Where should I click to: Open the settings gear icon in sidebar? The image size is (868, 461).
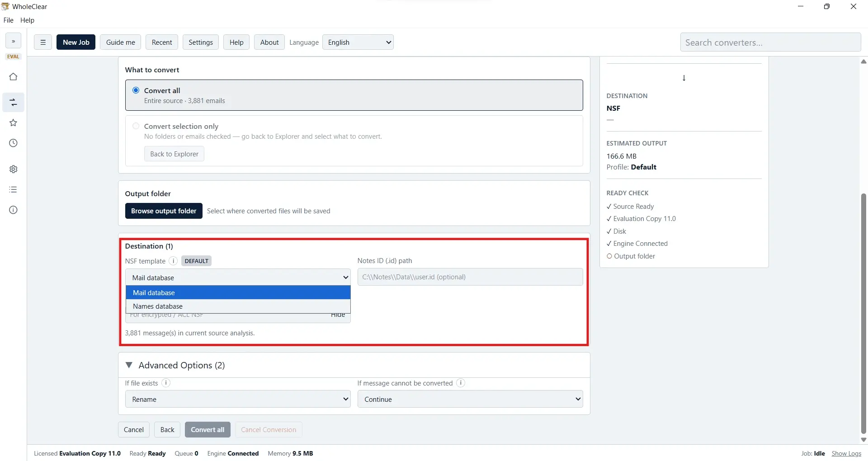[x=13, y=169]
